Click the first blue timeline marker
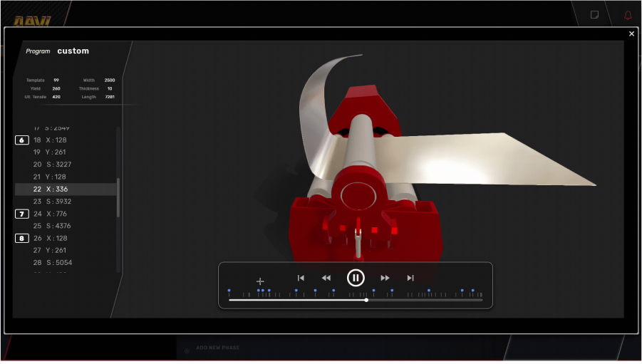The height and width of the screenshot is (364, 642). pyautogui.click(x=229, y=291)
